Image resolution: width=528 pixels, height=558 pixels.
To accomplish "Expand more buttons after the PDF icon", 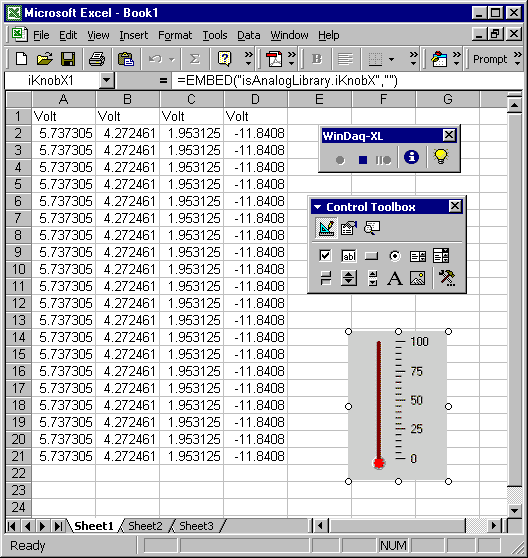I will point(291,59).
